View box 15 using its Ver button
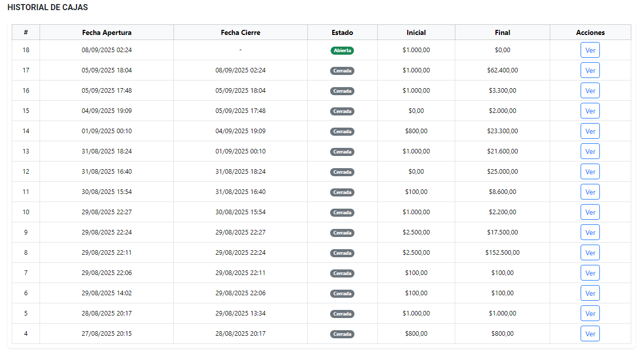This screenshot has height=355, width=644. pos(590,111)
